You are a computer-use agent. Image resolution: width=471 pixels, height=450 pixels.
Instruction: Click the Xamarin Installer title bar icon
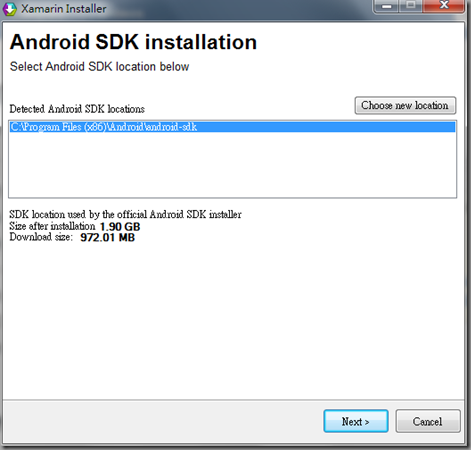coord(10,9)
